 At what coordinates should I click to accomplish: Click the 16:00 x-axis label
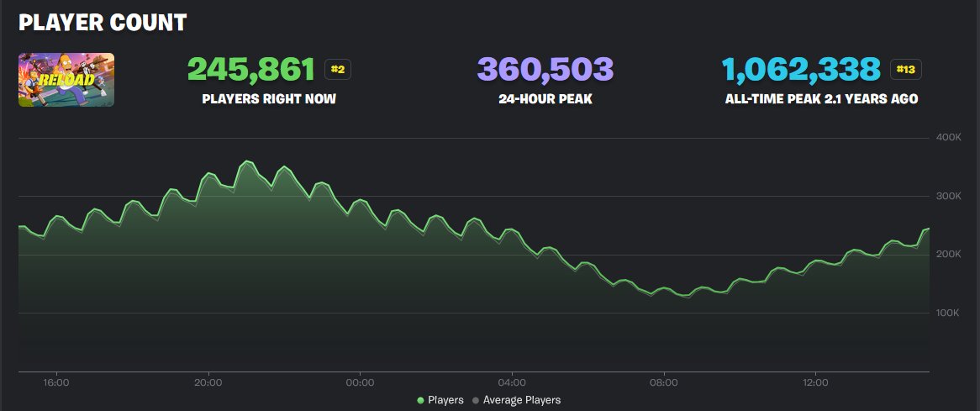[x=56, y=382]
